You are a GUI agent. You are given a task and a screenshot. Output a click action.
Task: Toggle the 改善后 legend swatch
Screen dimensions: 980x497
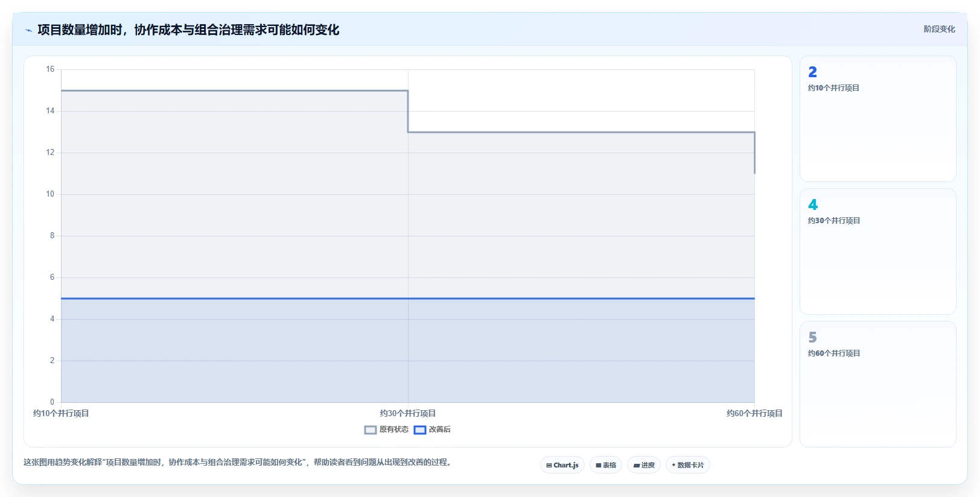tap(420, 430)
